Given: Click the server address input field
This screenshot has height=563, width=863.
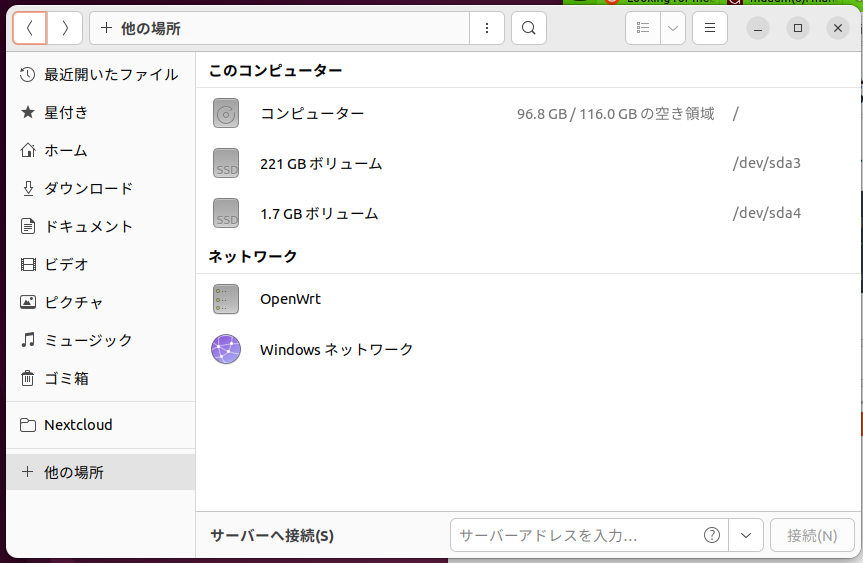Looking at the screenshot, I should click(x=575, y=535).
